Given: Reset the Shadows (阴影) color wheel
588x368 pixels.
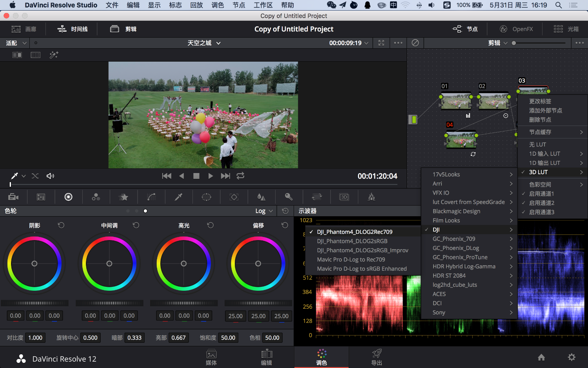Looking at the screenshot, I should coord(61,225).
